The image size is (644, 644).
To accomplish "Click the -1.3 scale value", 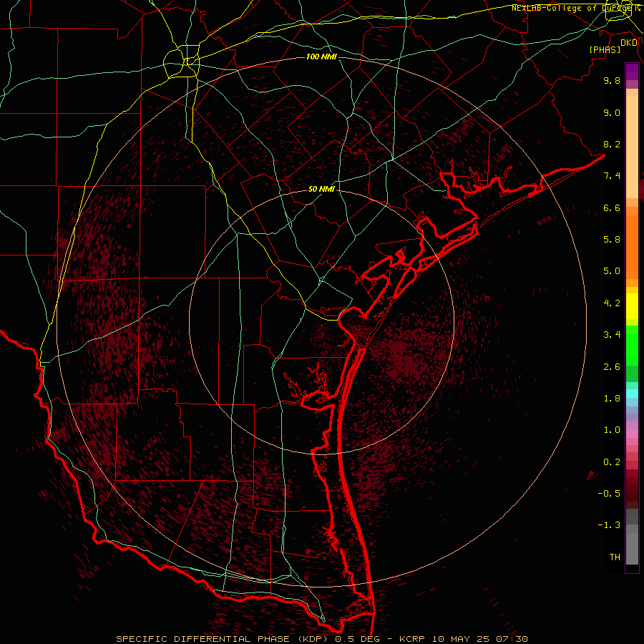I will pyautogui.click(x=609, y=525).
